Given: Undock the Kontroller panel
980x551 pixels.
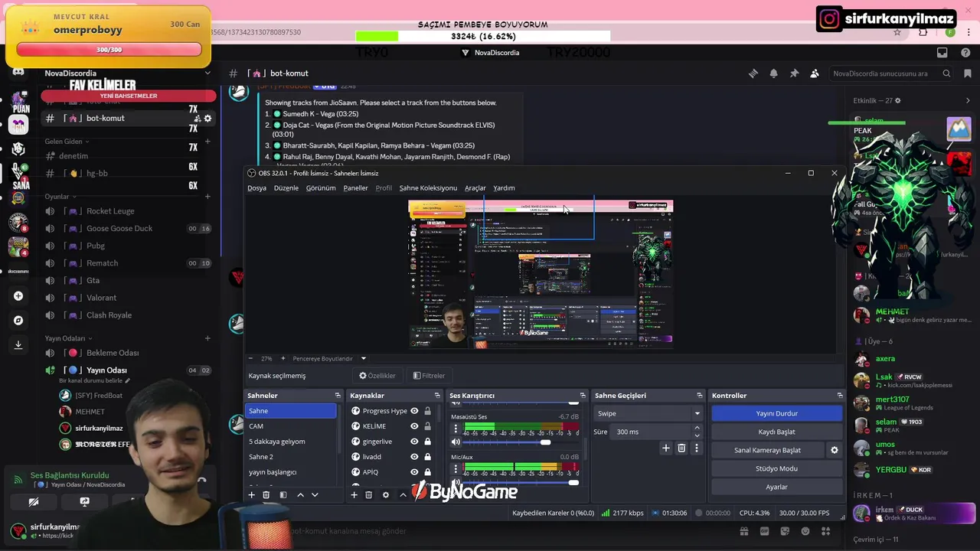Looking at the screenshot, I should click(840, 396).
